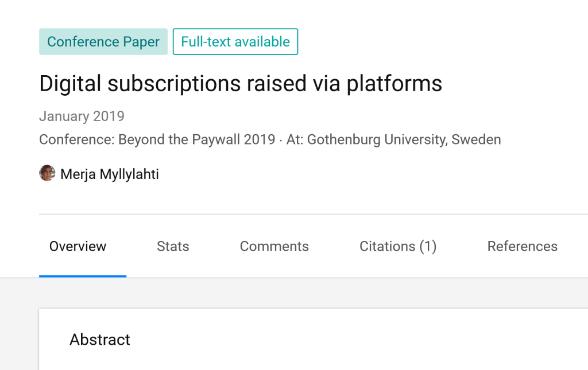Click the paper title 'Digital subscriptions raised via platforms'

coord(241,84)
